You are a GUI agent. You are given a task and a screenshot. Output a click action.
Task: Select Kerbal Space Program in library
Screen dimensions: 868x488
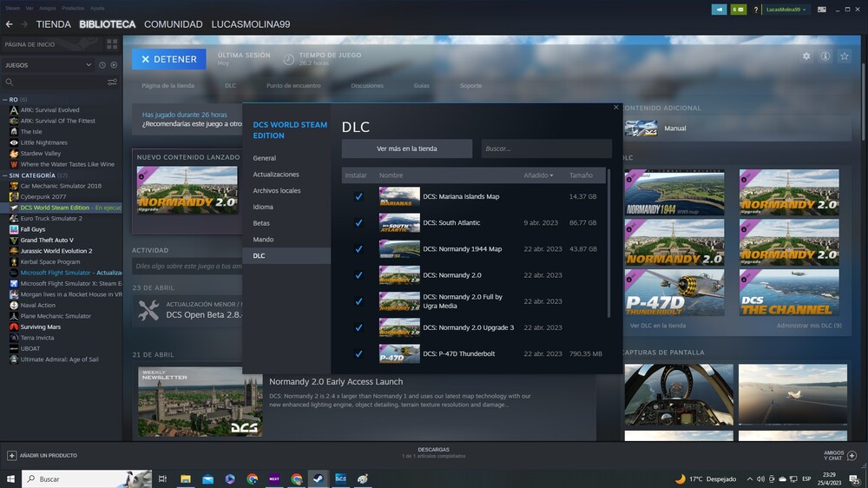click(50, 261)
